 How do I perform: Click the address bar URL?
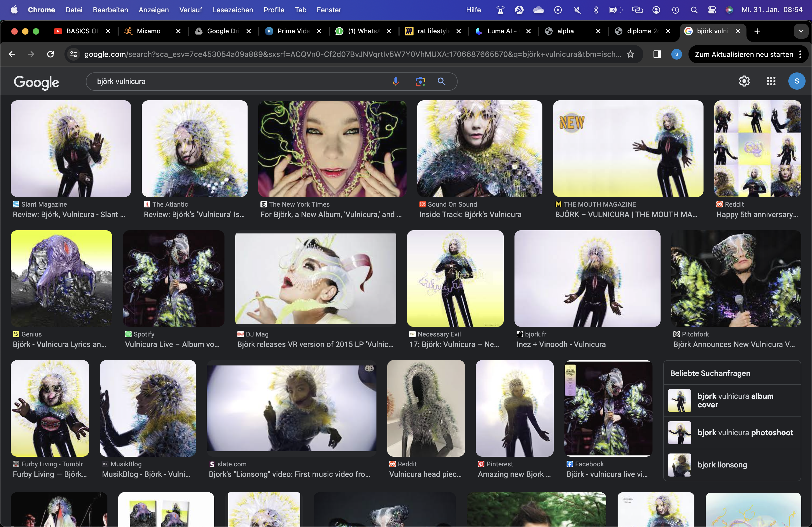click(x=353, y=54)
